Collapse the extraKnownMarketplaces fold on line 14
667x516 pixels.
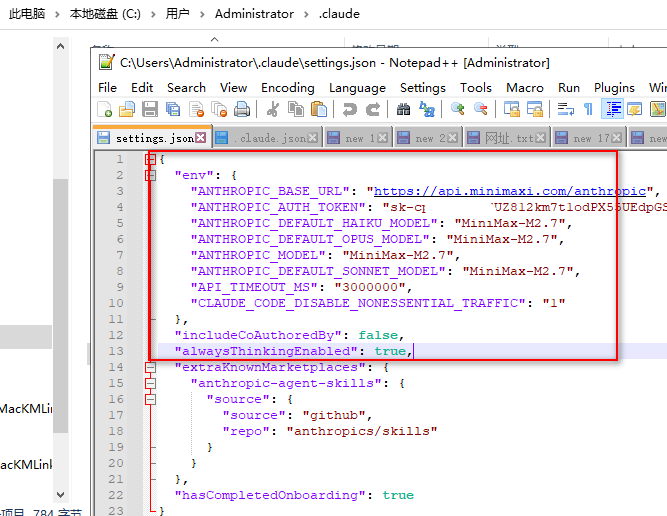[150, 368]
